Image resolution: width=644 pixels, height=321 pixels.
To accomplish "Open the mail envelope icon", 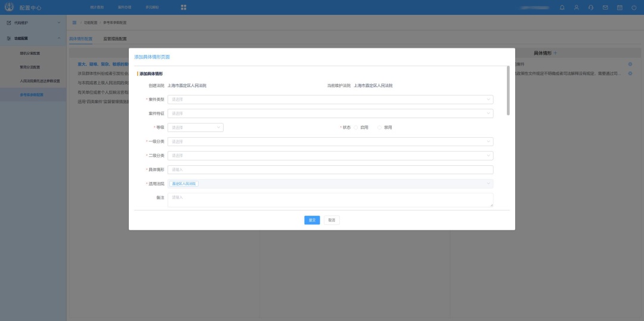I will click(605, 7).
